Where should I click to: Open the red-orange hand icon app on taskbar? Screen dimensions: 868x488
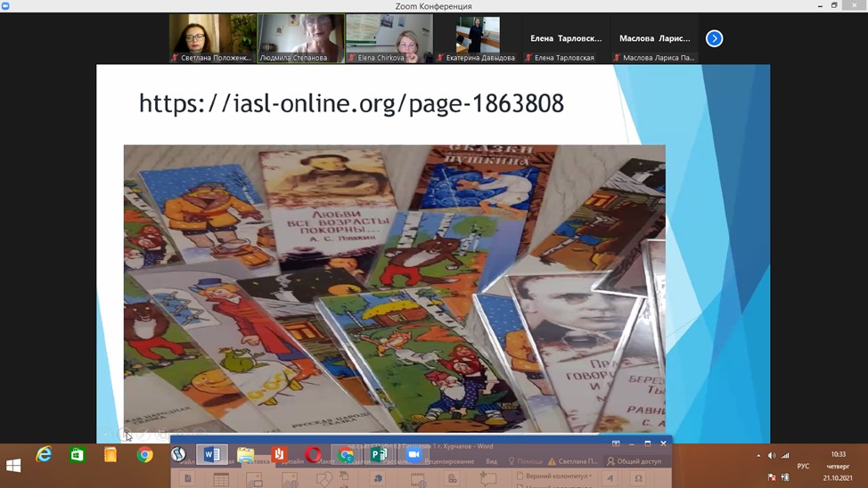point(279,455)
